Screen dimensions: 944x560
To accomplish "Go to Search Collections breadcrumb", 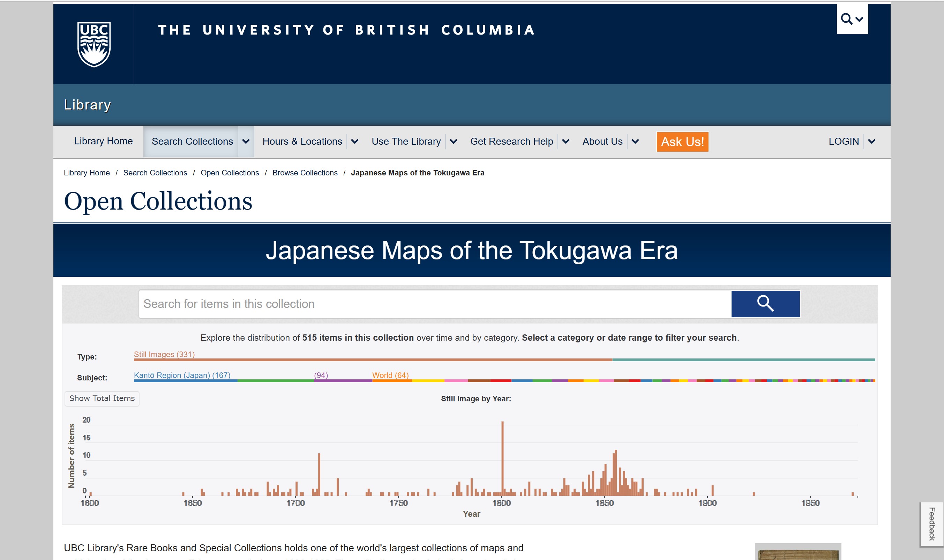I will 155,173.
